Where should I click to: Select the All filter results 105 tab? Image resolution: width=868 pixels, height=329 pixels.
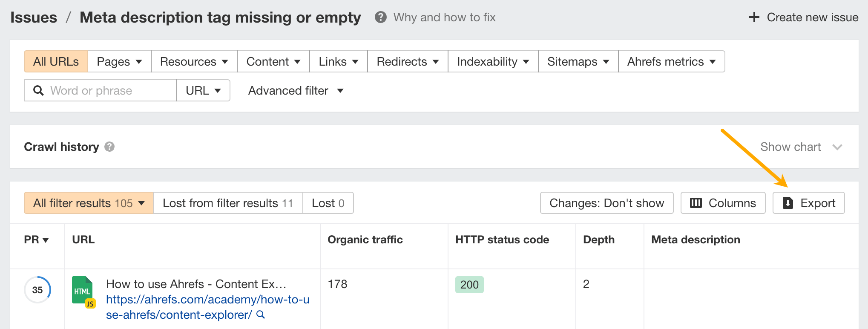click(89, 203)
